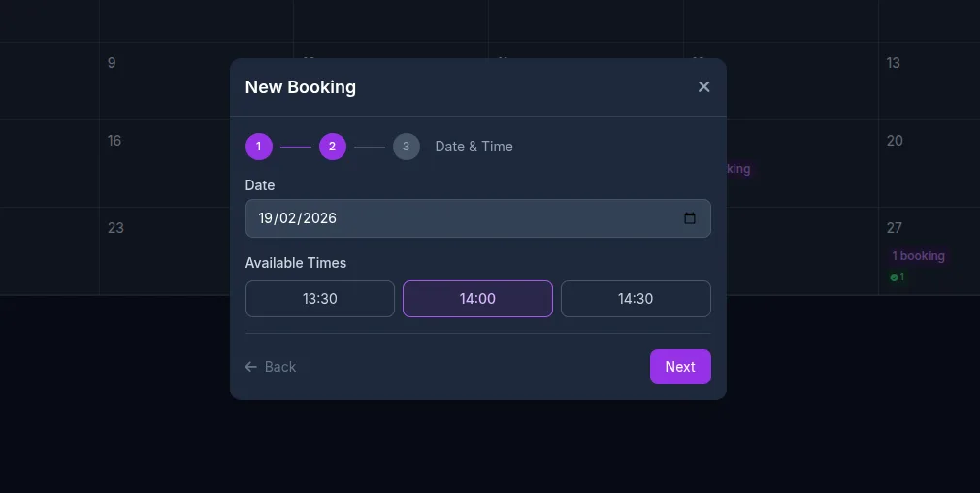Go to step 1 circle
The width and height of the screenshot is (980, 493).
coord(259,147)
